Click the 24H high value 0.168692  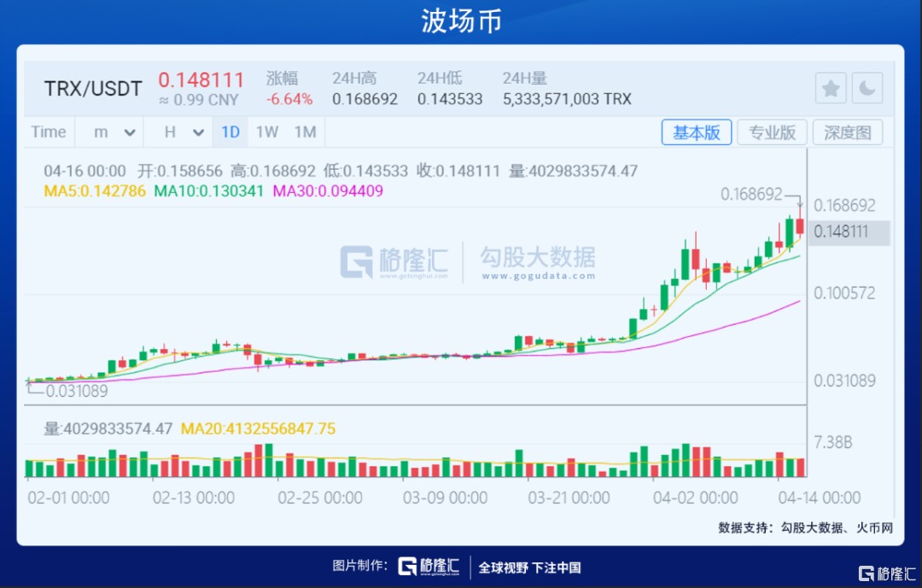365,99
